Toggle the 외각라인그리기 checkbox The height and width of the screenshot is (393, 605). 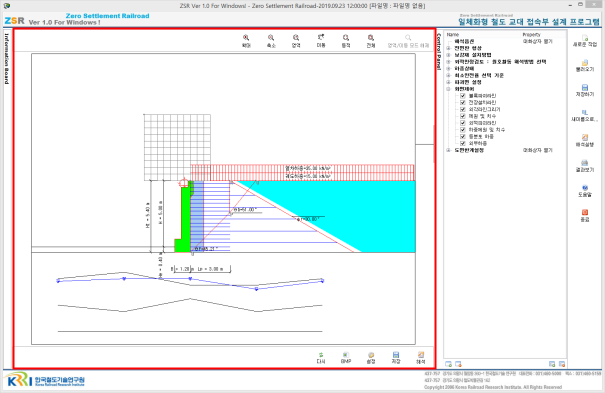[x=463, y=109]
